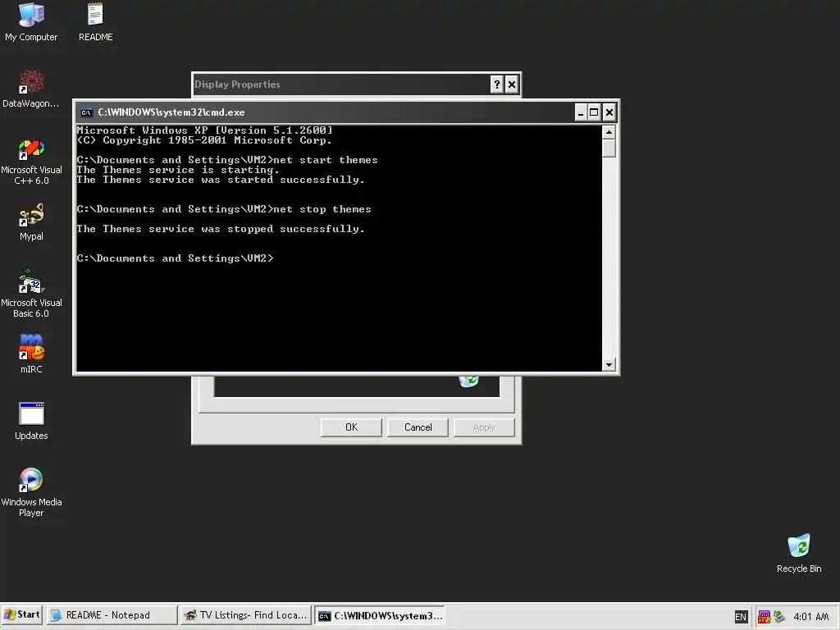
Task: Select the mIRC desktop shortcut
Action: tap(31, 354)
